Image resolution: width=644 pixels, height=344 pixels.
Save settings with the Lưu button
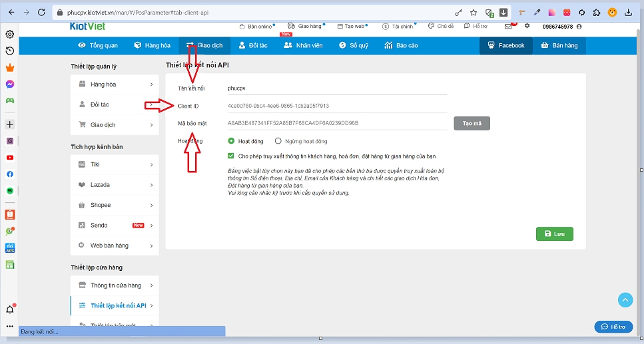coord(554,234)
